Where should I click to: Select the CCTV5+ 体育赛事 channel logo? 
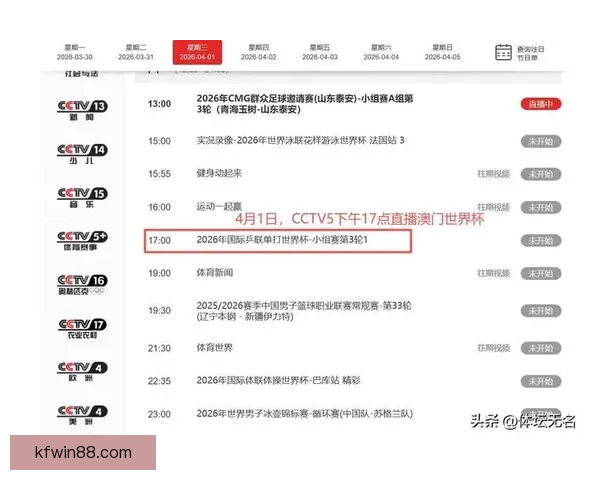pyautogui.click(x=82, y=241)
